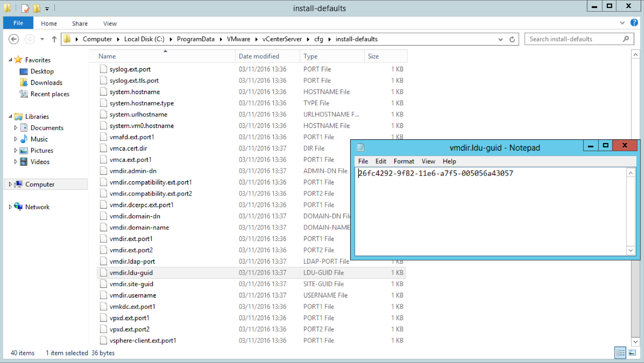
Task: Open Notepad File menu
Action: pos(363,161)
